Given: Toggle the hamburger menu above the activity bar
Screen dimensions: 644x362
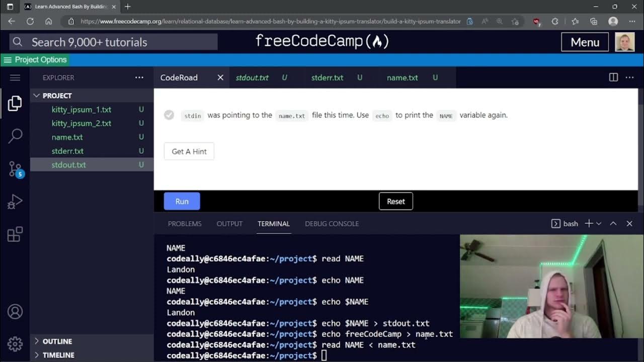Looking at the screenshot, I should click(x=15, y=77).
